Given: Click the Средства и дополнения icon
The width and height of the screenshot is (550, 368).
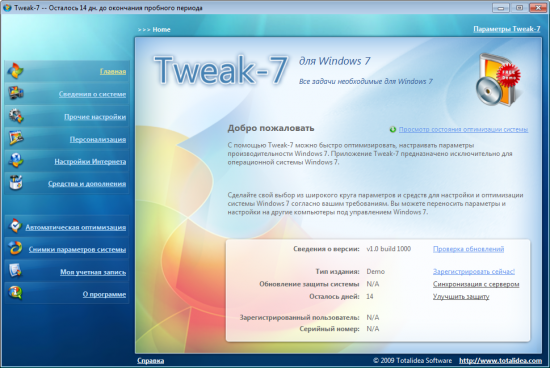Looking at the screenshot, I should (x=16, y=183).
